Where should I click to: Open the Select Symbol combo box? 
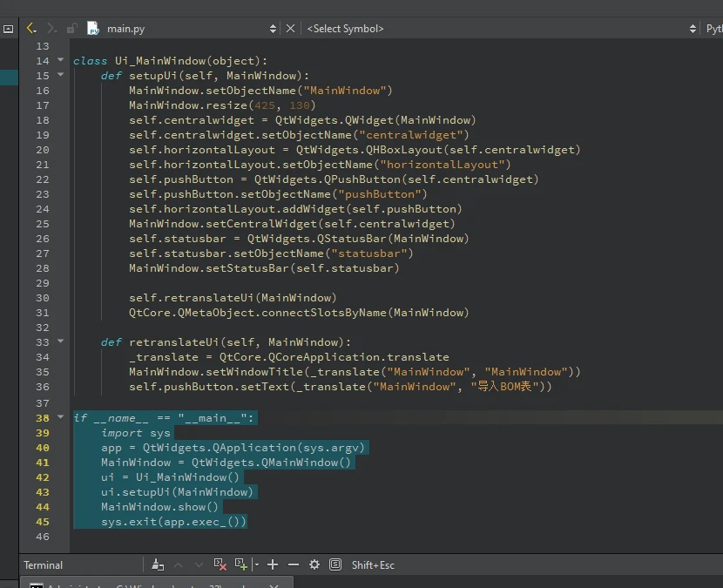click(501, 29)
